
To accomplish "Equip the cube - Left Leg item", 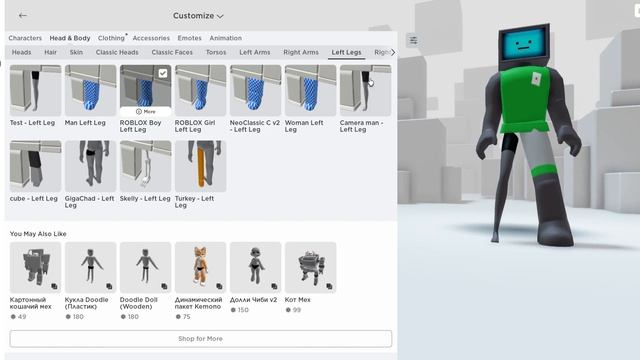I will [x=36, y=166].
